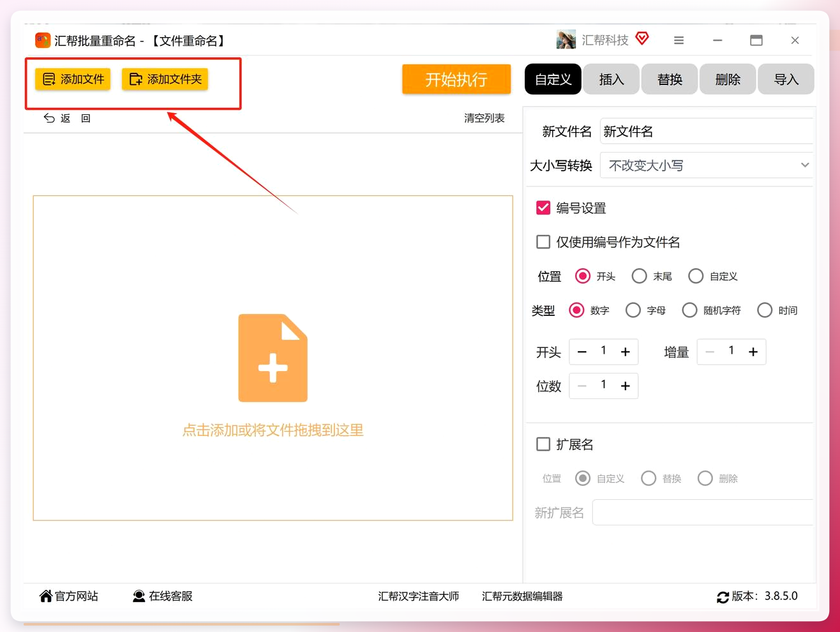This screenshot has width=840, height=632.
Task: Open 汇帮元数据编辑器 link
Action: tap(522, 596)
